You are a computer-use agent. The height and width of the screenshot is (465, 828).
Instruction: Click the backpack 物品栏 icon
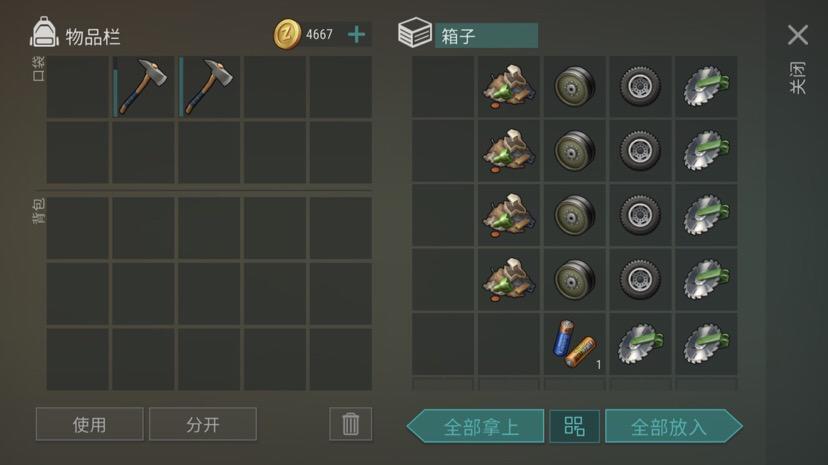pyautogui.click(x=44, y=33)
